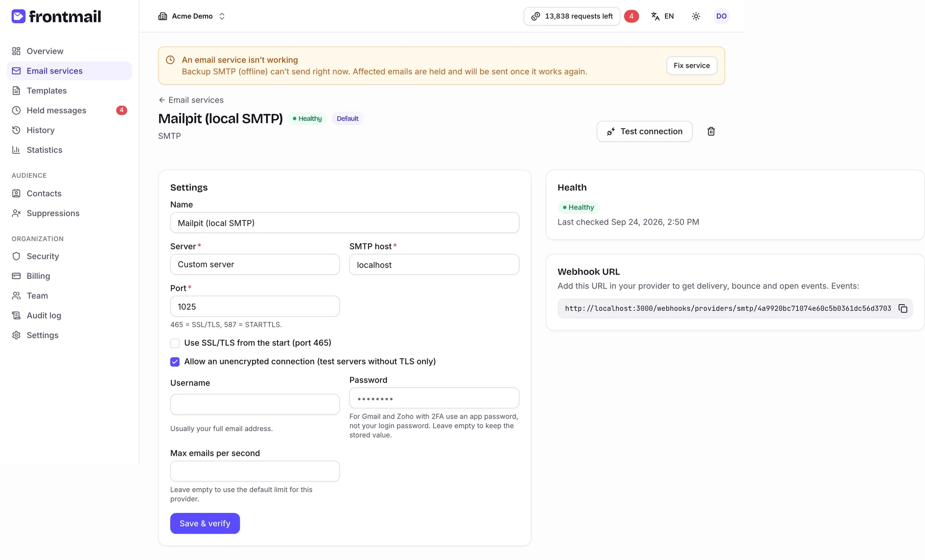Viewport: 925px width, 560px height.
Task: Open Audit log
Action: tap(69, 315)
